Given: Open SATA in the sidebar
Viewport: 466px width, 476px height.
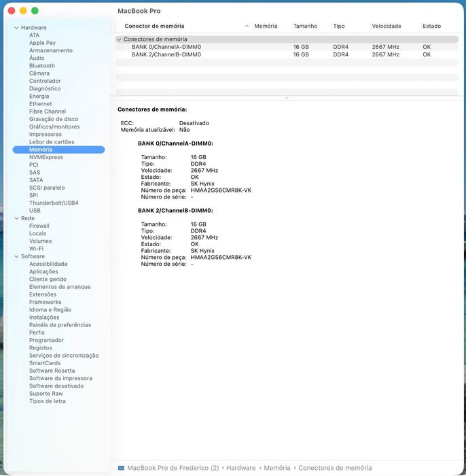Looking at the screenshot, I should coord(36,180).
